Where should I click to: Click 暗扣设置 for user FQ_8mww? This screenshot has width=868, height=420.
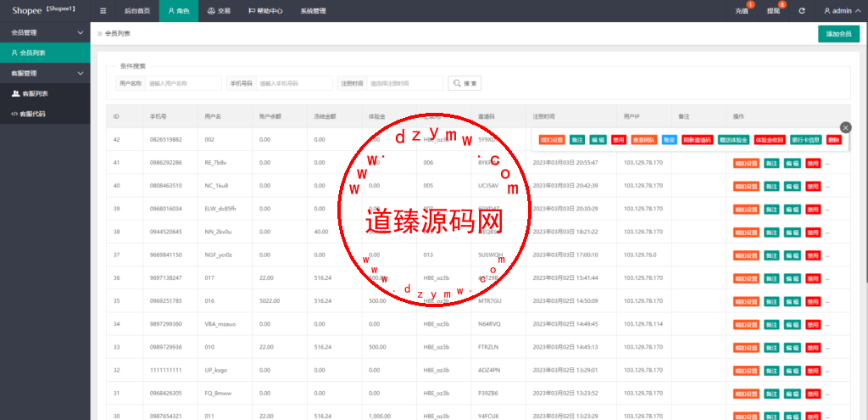pos(746,394)
